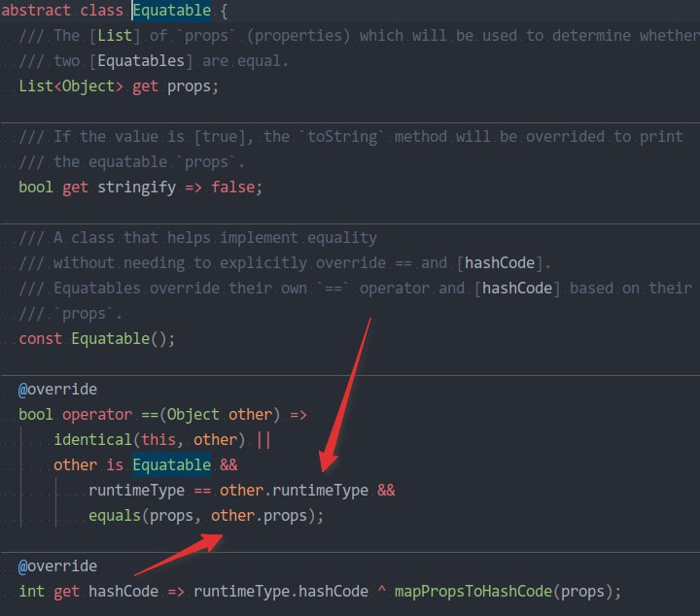Click 'runtimeType.hashCode' expression
This screenshot has width=700, height=616.
coord(281,592)
